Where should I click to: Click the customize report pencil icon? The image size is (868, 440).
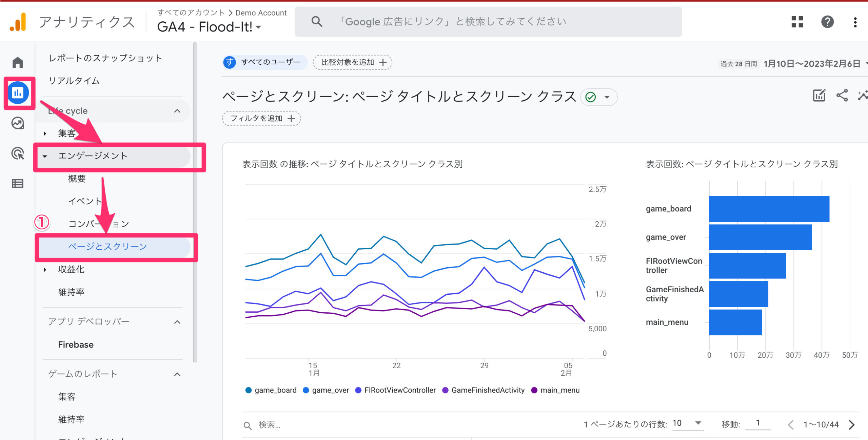819,96
